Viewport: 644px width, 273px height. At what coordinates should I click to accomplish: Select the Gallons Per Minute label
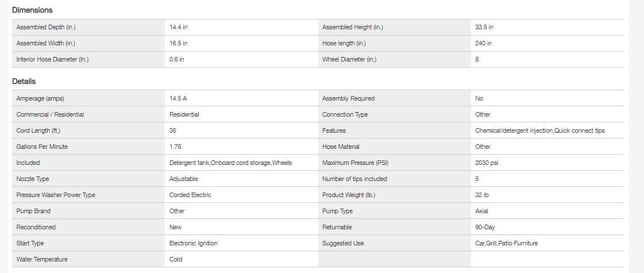pyautogui.click(x=42, y=147)
